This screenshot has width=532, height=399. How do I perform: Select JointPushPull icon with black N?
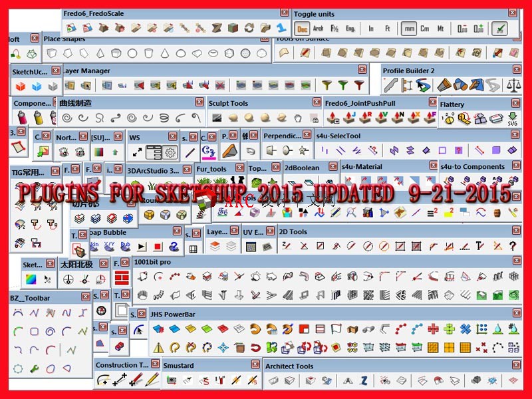click(398, 118)
